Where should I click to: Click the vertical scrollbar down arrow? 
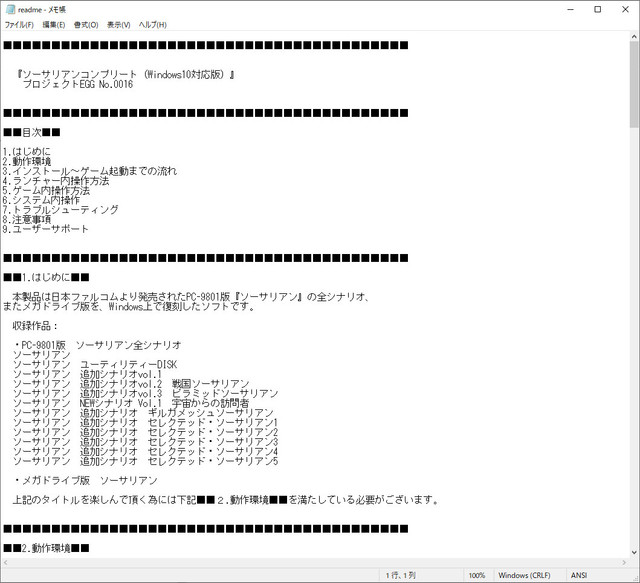[634, 553]
